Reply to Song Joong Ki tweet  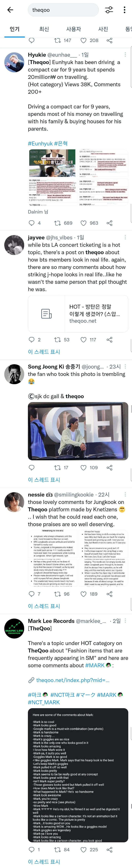click(32, 467)
